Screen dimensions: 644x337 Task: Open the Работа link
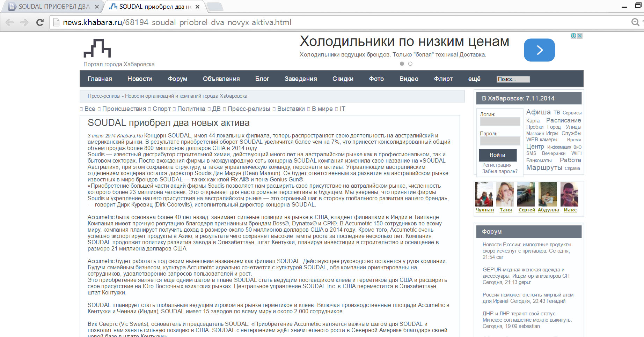pyautogui.click(x=570, y=160)
